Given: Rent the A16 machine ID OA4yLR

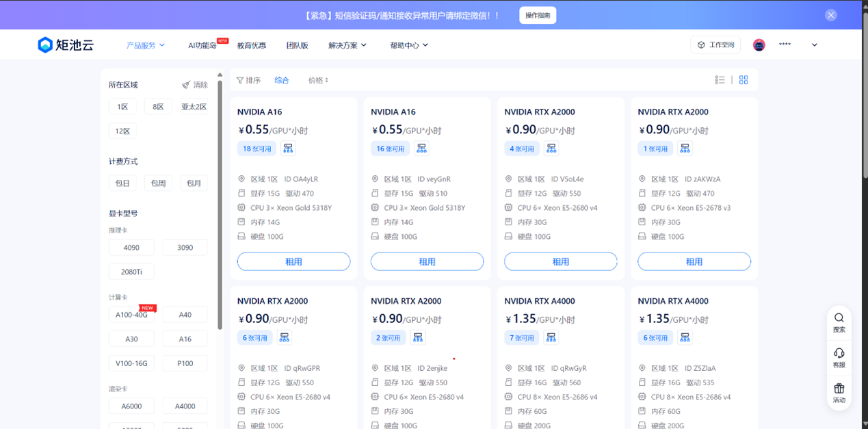Looking at the screenshot, I should click(293, 261).
